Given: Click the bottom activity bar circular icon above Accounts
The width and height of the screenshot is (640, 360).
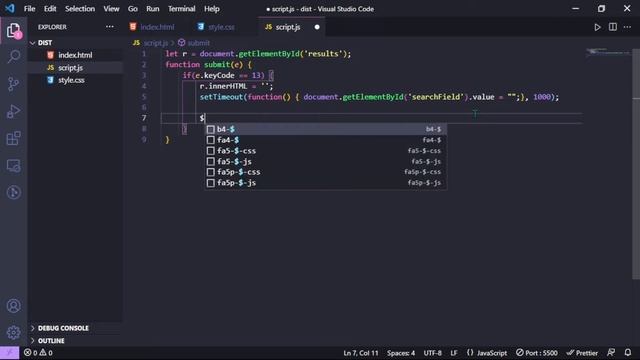Looking at the screenshot, I should 13,192.
